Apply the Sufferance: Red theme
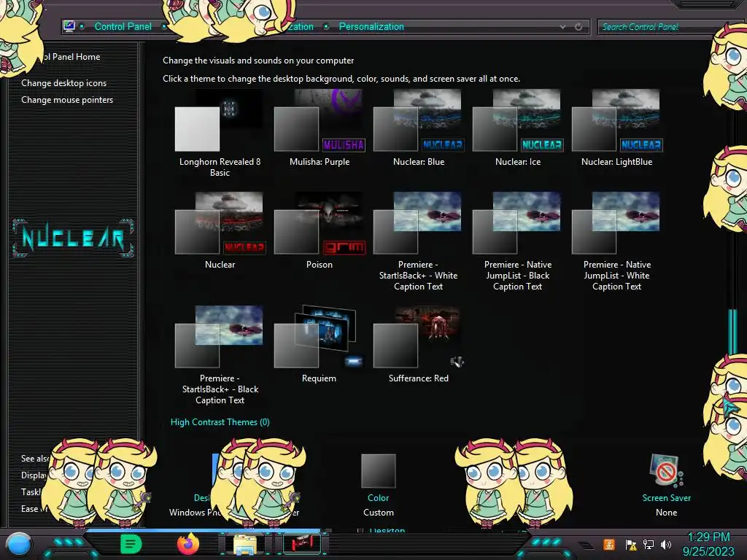 tap(418, 345)
